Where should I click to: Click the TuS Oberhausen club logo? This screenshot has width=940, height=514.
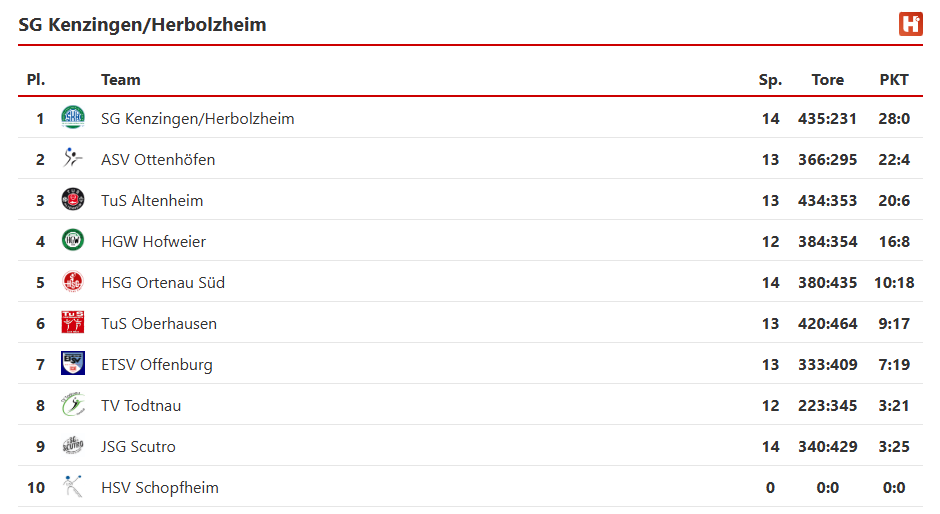coord(73,323)
